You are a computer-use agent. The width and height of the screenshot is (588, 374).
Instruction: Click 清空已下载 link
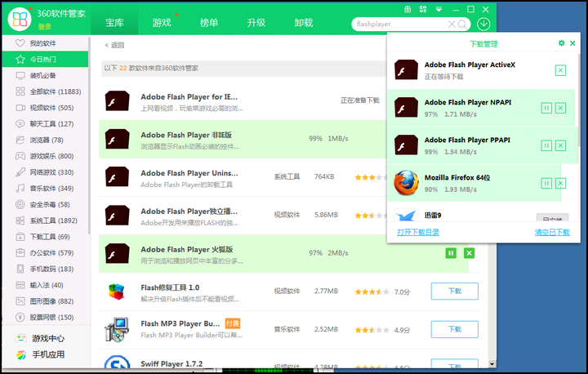(552, 232)
